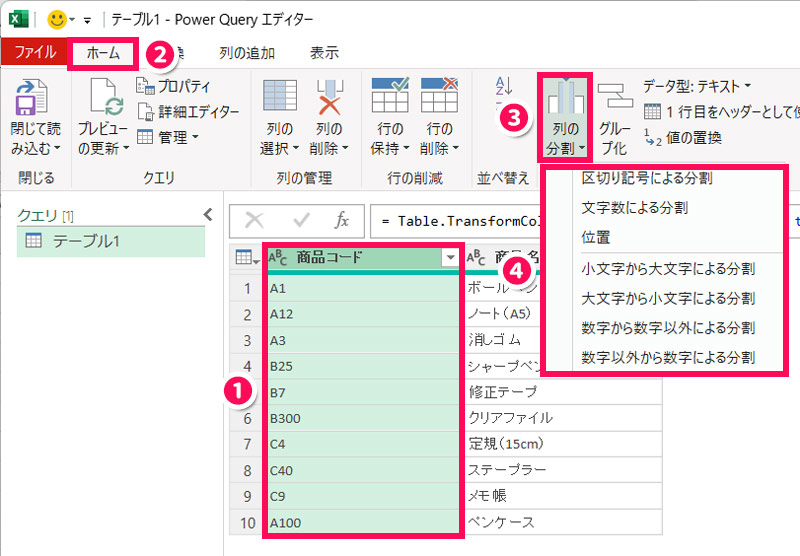Expand the 行の削除 dropdown arrow
Viewport: 800px width, 556px height.
456,148
